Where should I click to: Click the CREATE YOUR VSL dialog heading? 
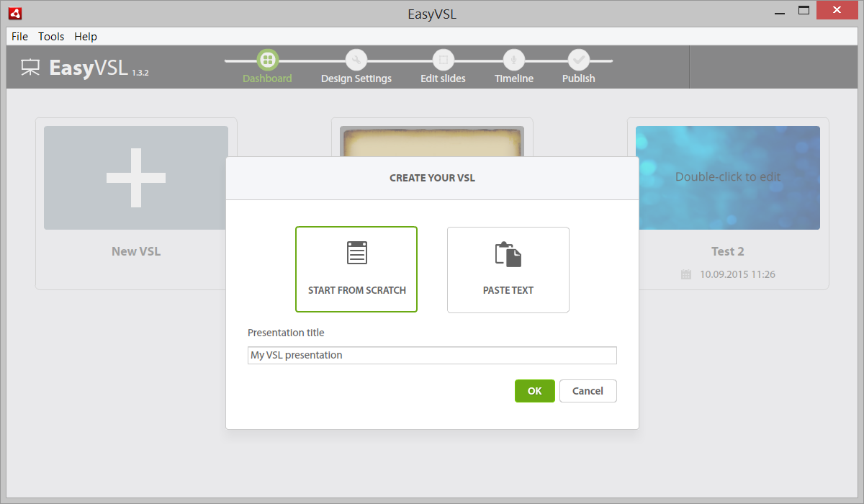(432, 178)
